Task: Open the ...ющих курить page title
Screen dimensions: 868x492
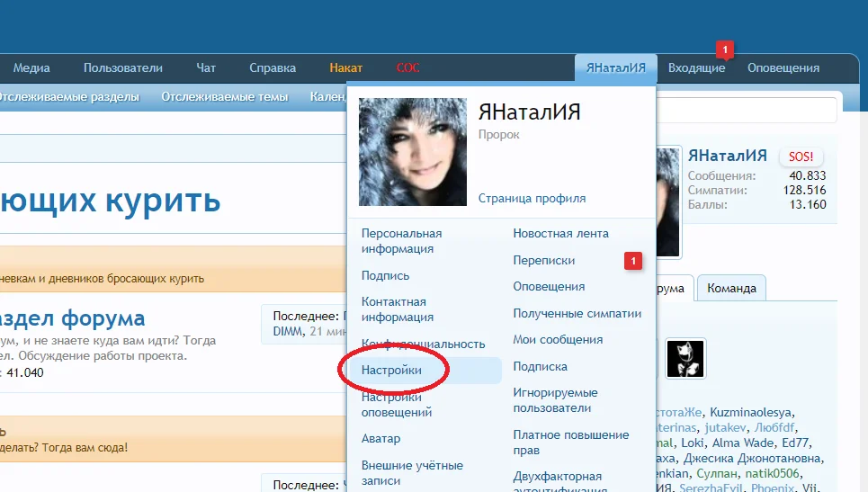Action: 110,201
